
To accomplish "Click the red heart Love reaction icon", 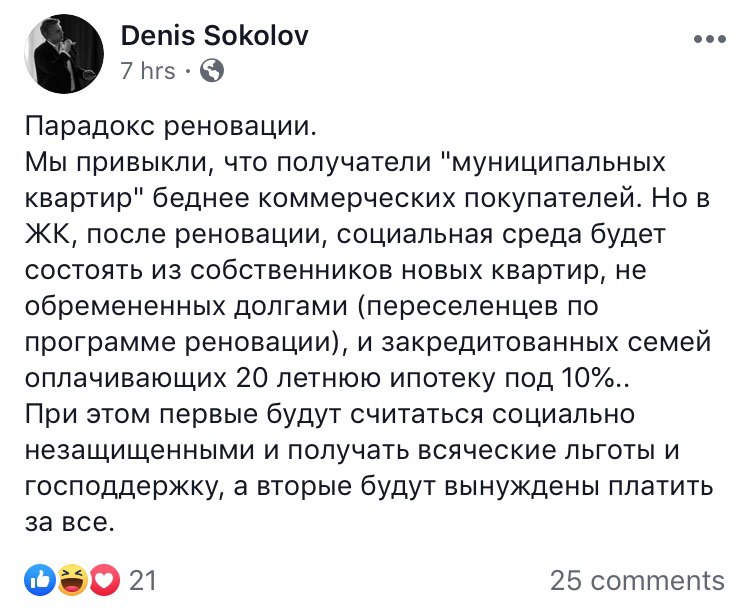I will (x=104, y=579).
